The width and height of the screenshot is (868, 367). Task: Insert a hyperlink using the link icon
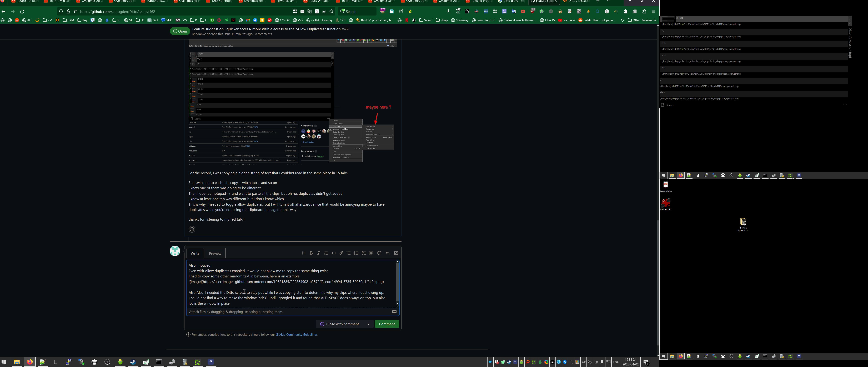[341, 253]
